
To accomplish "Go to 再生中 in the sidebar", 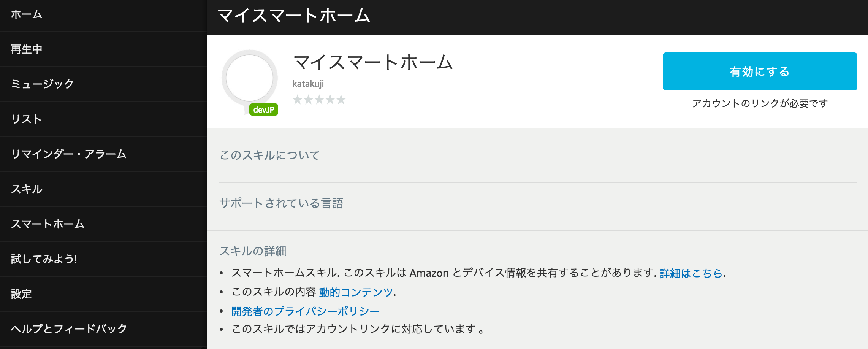I will 27,49.
